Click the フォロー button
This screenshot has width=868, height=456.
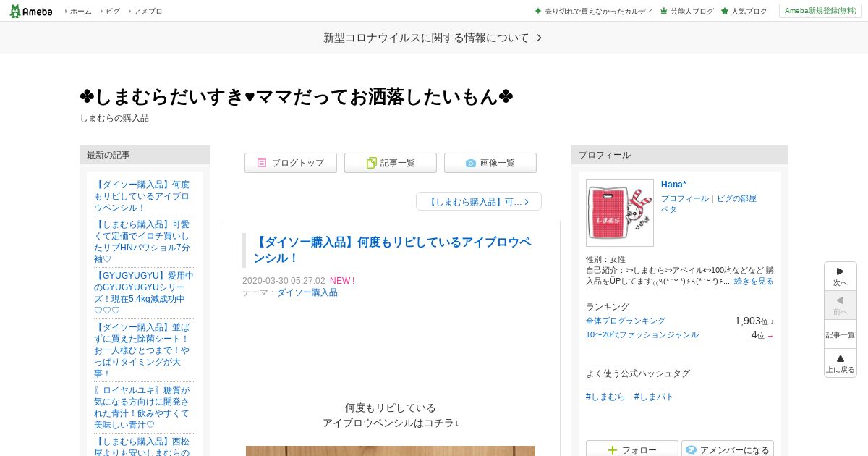coord(632,449)
